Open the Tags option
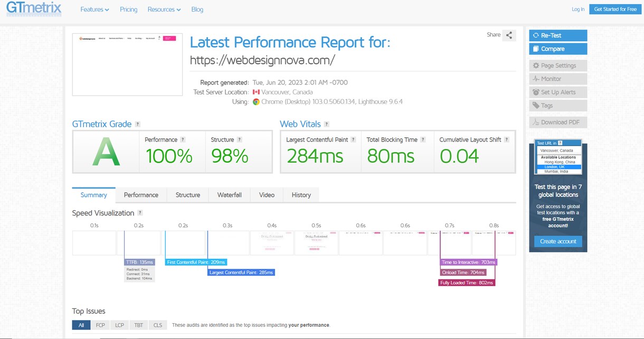The height and width of the screenshot is (339, 644). 558,106
